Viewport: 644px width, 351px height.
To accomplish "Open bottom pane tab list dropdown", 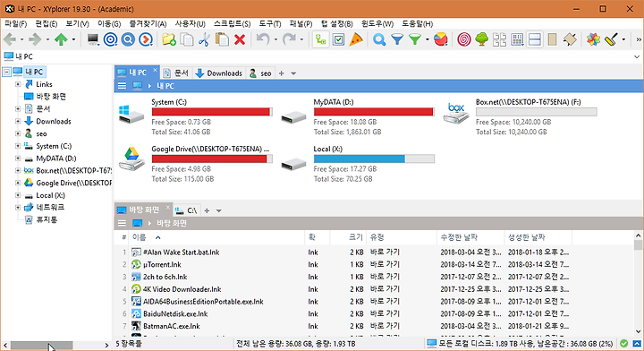I will [x=219, y=210].
